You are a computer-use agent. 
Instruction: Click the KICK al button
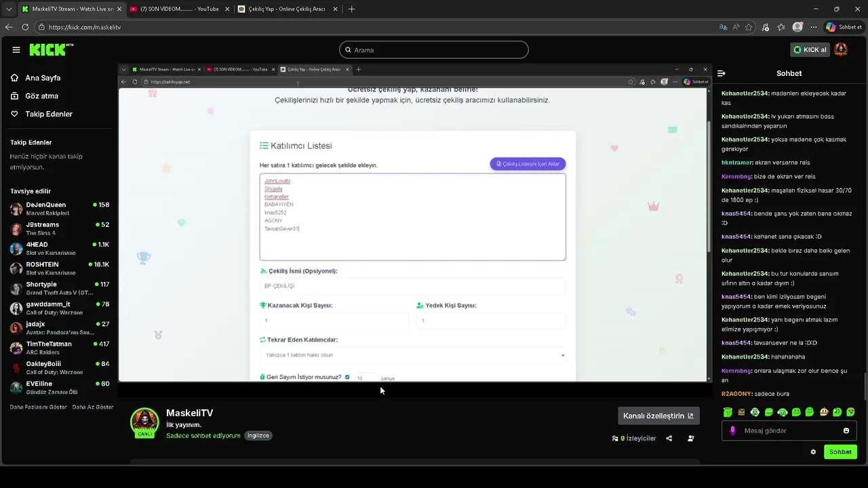click(x=810, y=49)
